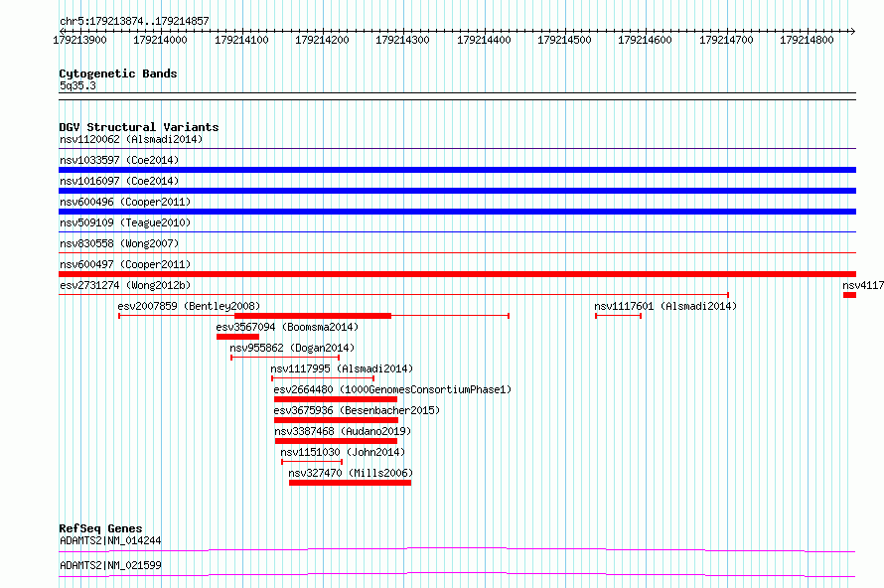Click ruler position 179214500
This screenshot has height=588, width=884.
coord(564,40)
